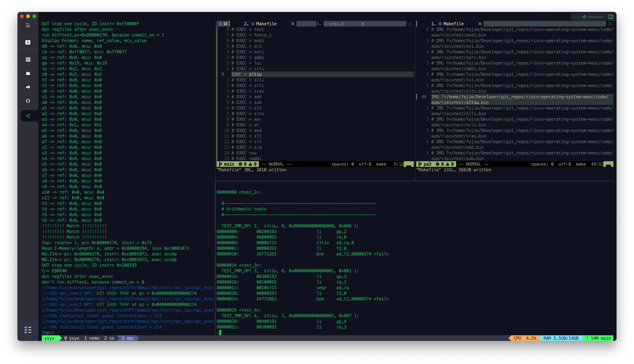Select the active Ubuntu terminal session icon
The width and height of the screenshot is (634, 364).
[28, 116]
